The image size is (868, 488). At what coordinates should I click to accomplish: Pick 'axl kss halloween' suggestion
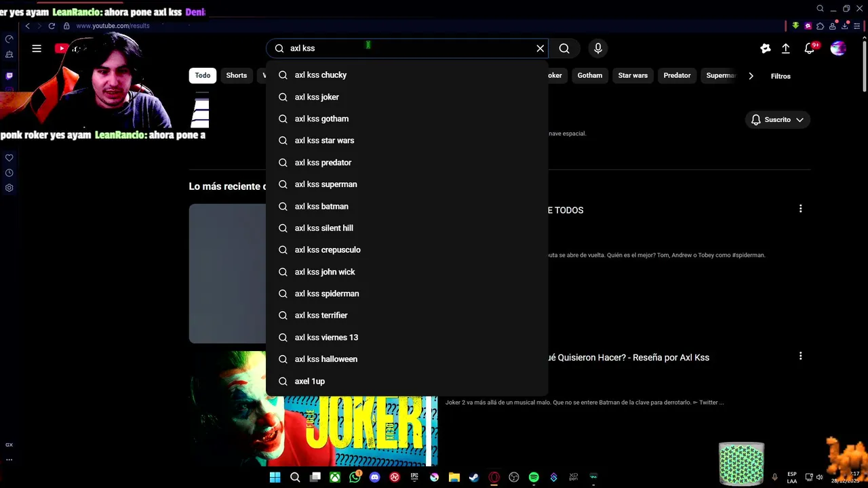tap(407, 359)
